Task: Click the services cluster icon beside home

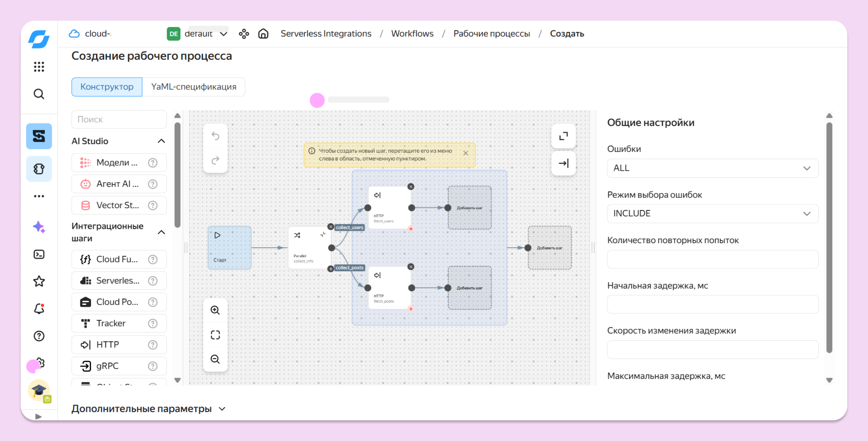Action: 244,34
